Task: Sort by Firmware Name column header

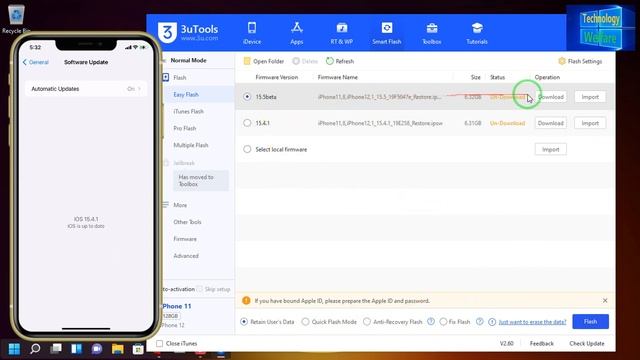Action: [x=338, y=77]
